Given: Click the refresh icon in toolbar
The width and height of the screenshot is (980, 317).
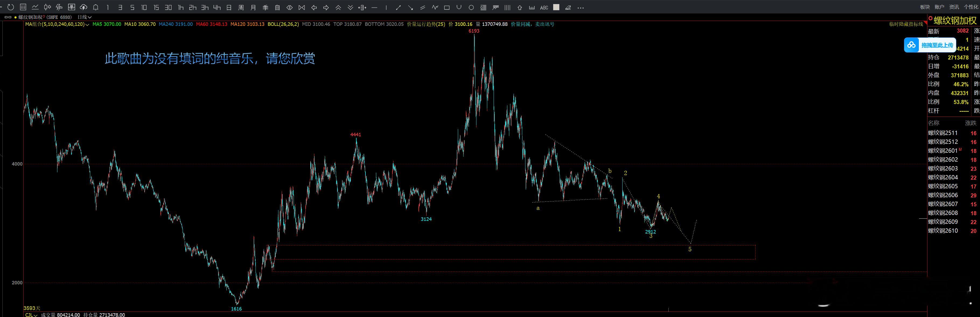Looking at the screenshot, I should pyautogui.click(x=11, y=7).
